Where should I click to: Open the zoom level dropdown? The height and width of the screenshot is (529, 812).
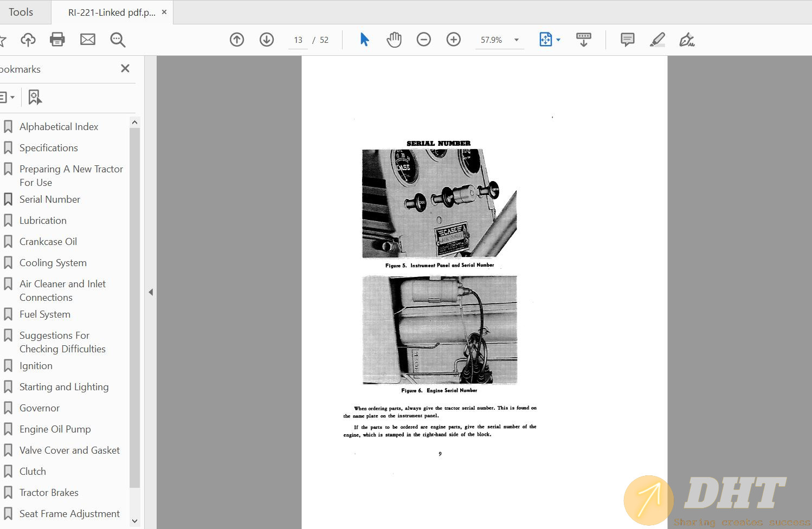(517, 40)
